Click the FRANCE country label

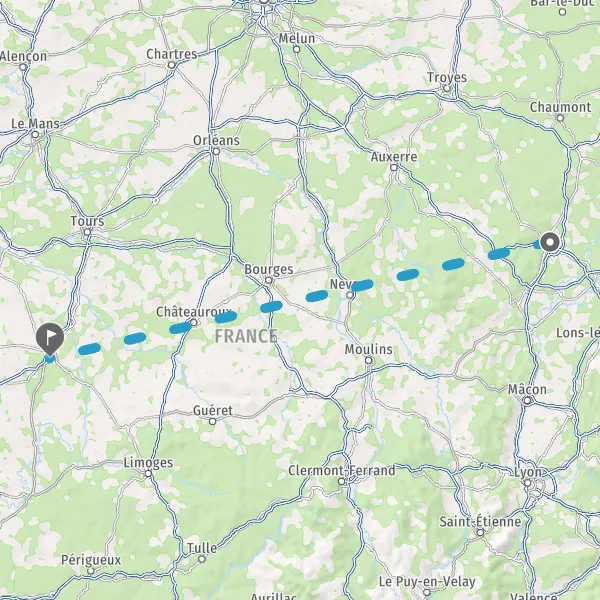pos(246,336)
